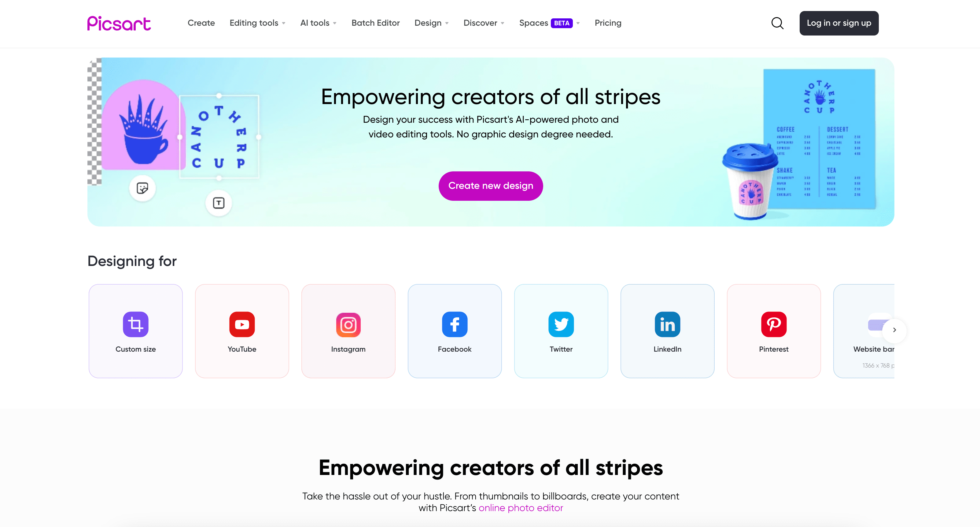The height and width of the screenshot is (527, 980).
Task: Click the Create new design button
Action: click(491, 186)
